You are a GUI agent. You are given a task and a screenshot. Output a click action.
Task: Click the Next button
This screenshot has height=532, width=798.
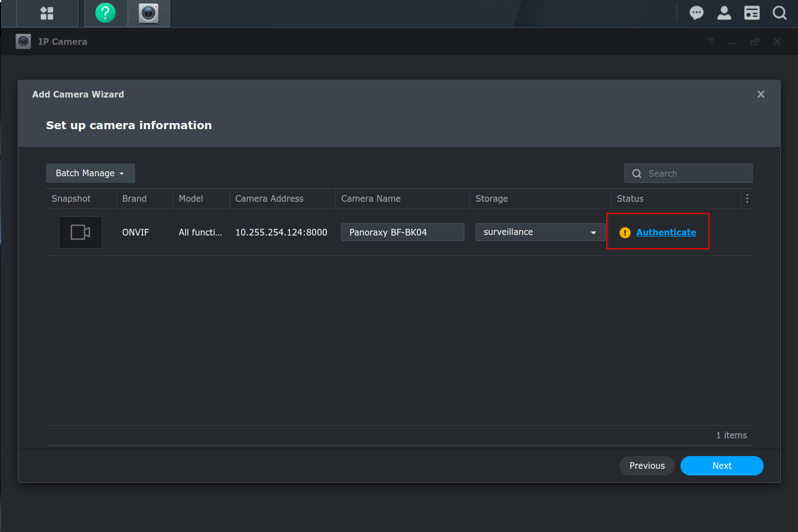point(722,465)
